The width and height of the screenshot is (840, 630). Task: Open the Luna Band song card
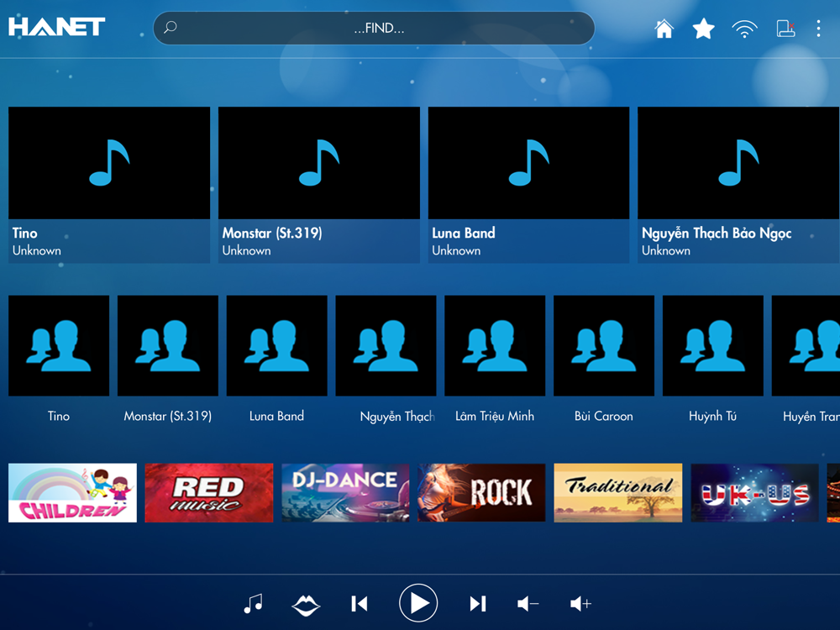(x=528, y=185)
